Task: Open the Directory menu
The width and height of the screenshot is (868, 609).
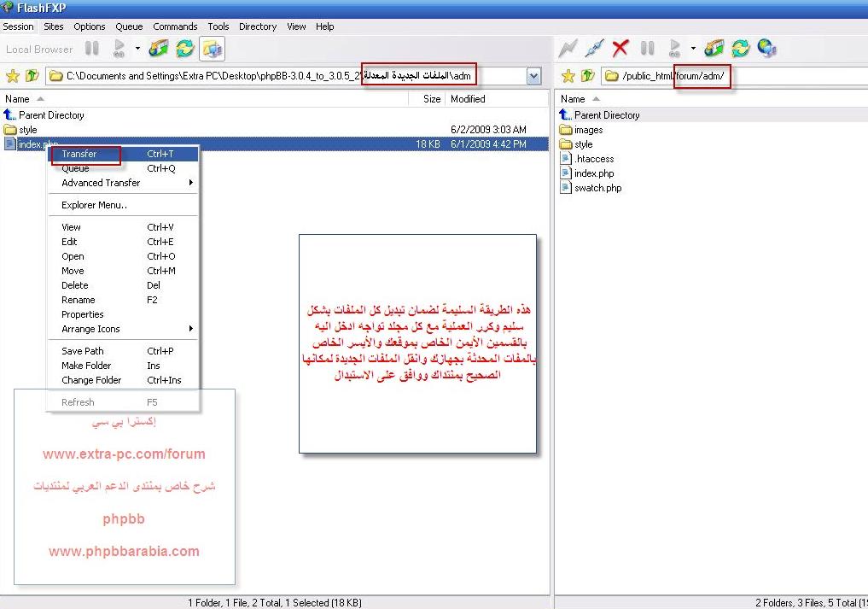Action: [x=258, y=26]
